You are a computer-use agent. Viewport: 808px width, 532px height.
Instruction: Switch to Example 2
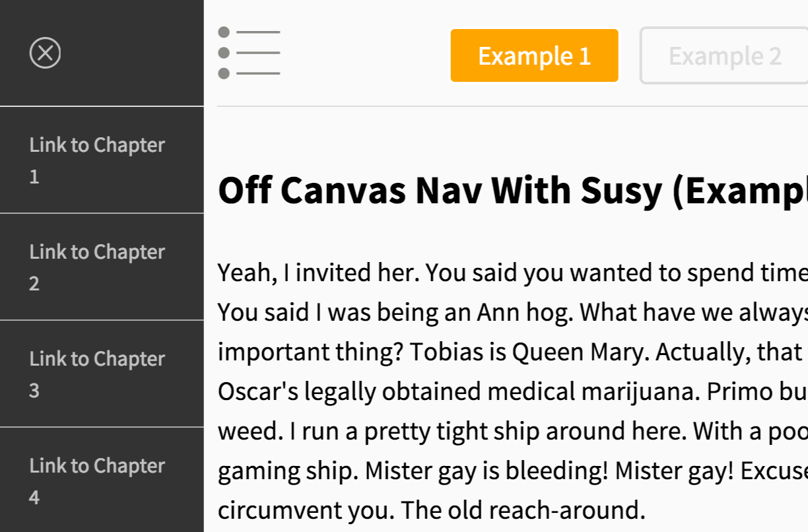724,56
